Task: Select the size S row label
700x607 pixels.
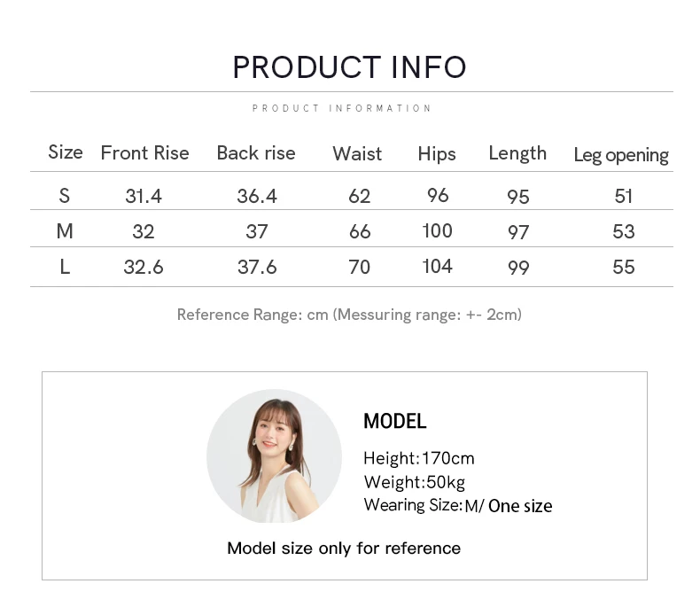Action: tap(64, 195)
